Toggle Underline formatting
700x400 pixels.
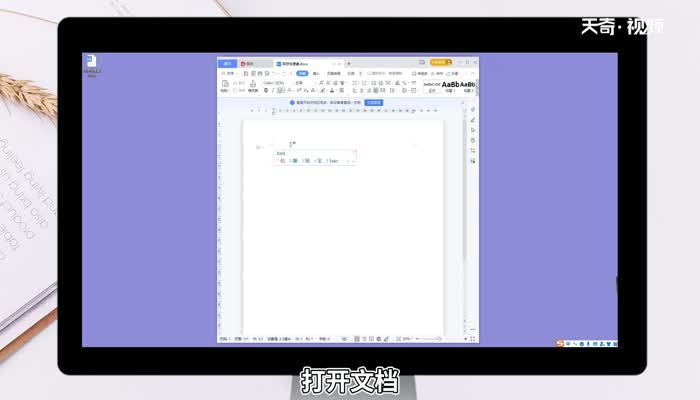pos(280,91)
